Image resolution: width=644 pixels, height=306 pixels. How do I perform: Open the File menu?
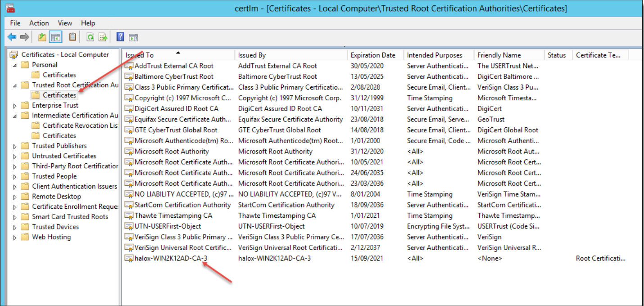(x=15, y=23)
